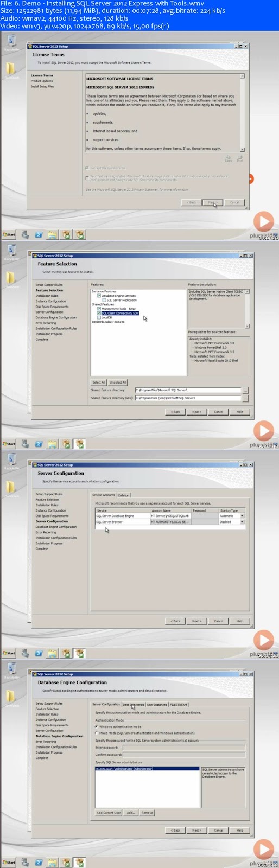Click the NT Service\MSSQL$TSQLLAB account name cell
This screenshot has width=279, height=868.
(170, 516)
